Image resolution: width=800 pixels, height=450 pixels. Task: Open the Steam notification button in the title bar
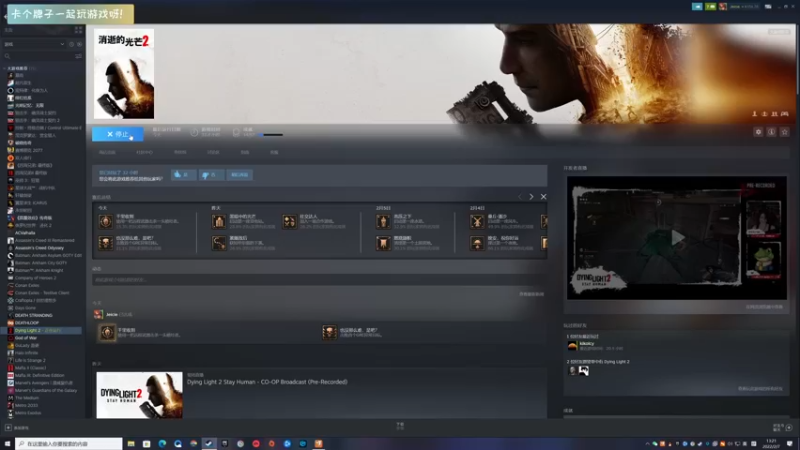tap(697, 7)
